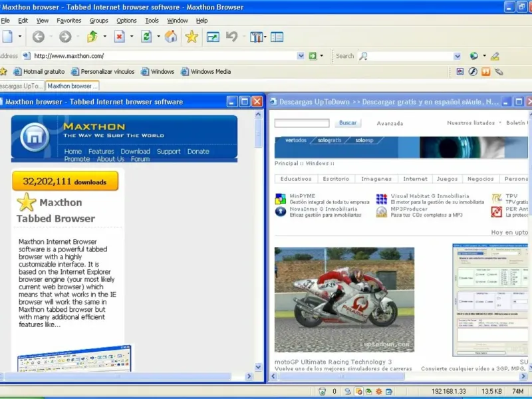Click the Refresh page icon

coord(146,37)
